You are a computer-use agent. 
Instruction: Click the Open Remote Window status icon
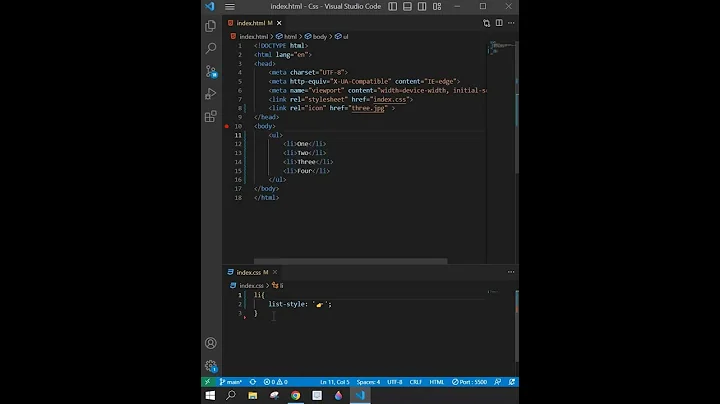pyautogui.click(x=208, y=382)
